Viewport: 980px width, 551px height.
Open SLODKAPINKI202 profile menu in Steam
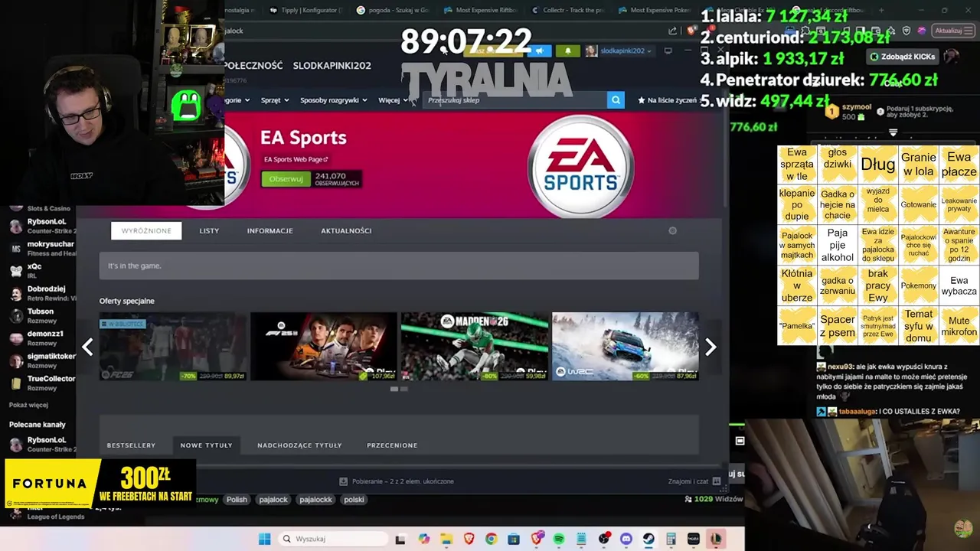(332, 66)
